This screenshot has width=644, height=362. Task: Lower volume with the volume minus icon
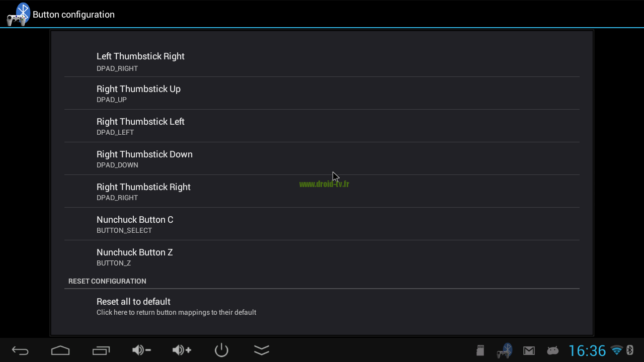(141, 350)
